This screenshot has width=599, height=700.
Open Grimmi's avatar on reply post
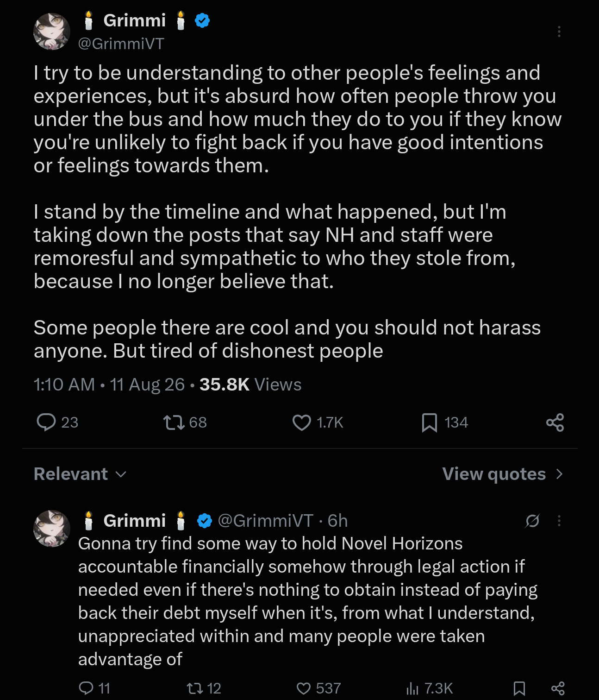(x=52, y=528)
